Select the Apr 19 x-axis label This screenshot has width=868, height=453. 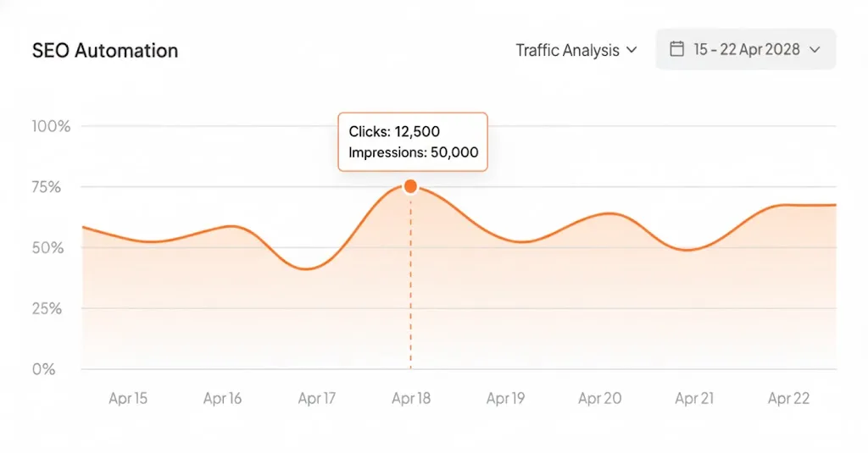tap(506, 398)
